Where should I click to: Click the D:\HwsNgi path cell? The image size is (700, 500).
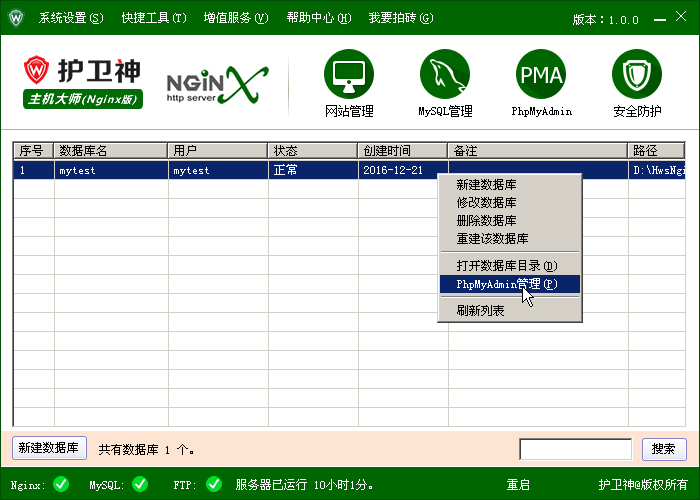click(657, 170)
